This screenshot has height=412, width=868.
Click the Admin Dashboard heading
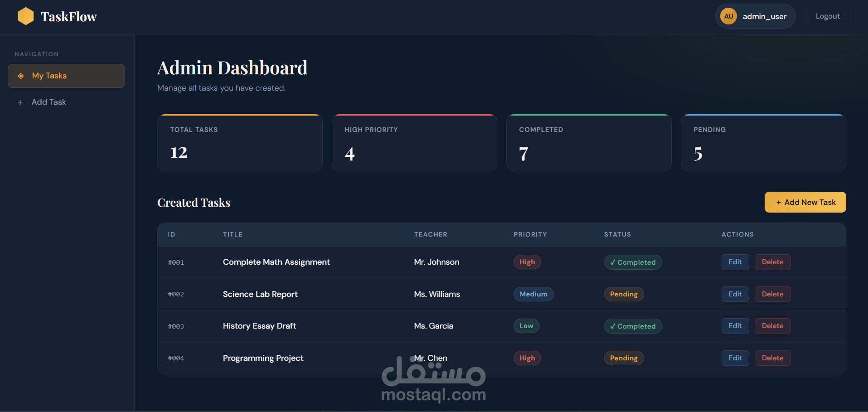tap(232, 68)
